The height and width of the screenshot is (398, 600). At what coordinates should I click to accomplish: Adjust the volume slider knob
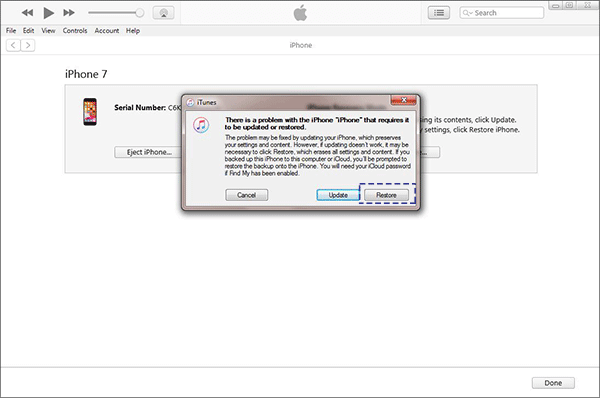[x=140, y=13]
